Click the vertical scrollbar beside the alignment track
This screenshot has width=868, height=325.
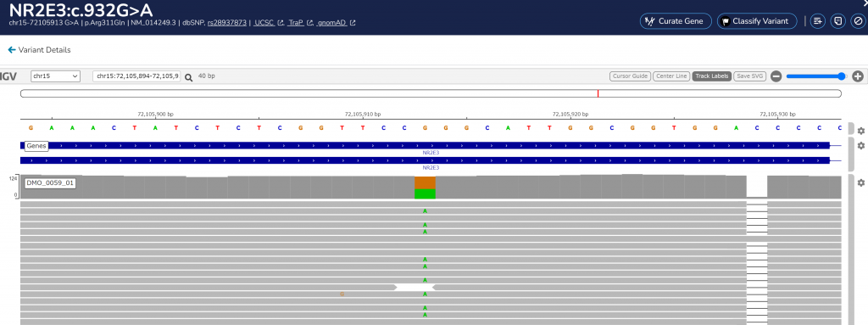851,249
